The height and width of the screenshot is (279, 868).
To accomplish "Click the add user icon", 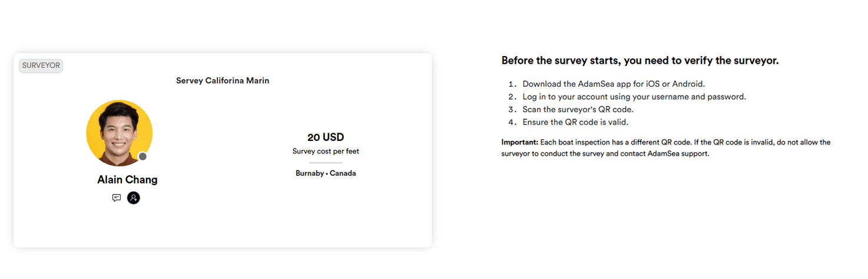I will (134, 198).
